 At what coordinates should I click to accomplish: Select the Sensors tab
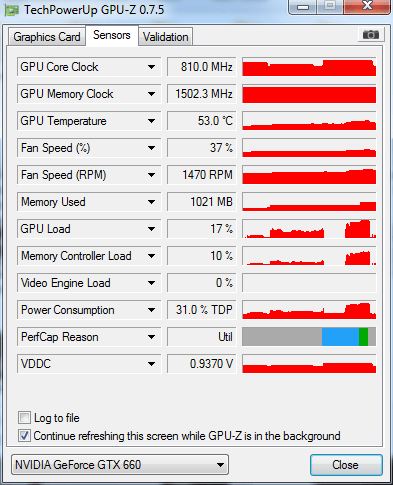pos(112,35)
